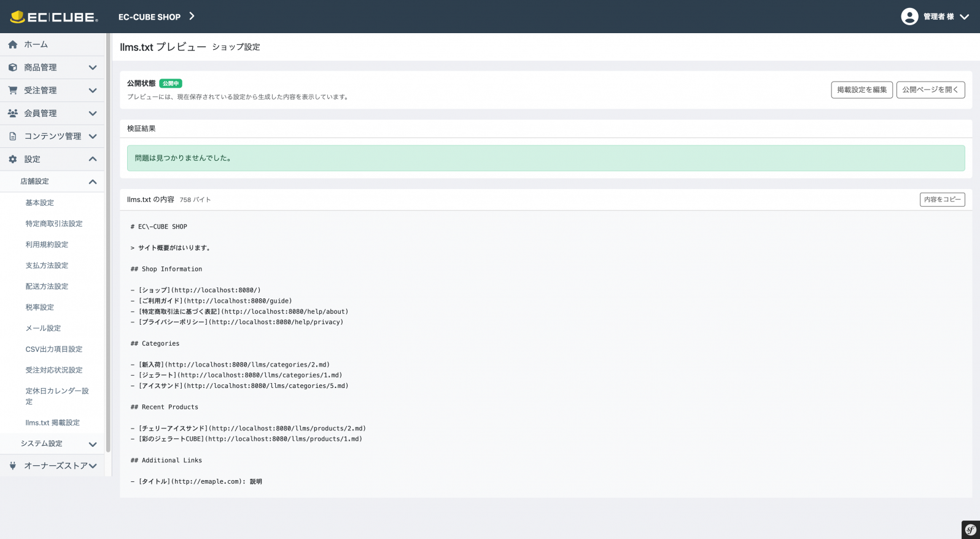Viewport: 980px width, 539px height.
Task: Click the EC-CUBE SHOP link in header
Action: pos(149,17)
